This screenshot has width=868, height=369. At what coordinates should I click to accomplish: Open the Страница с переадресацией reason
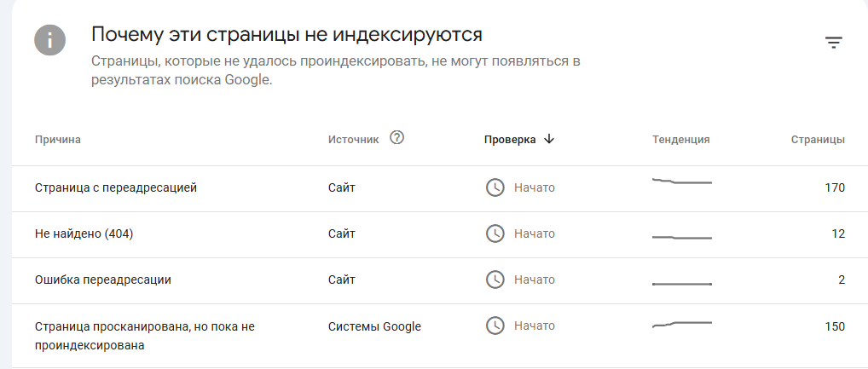click(x=116, y=187)
